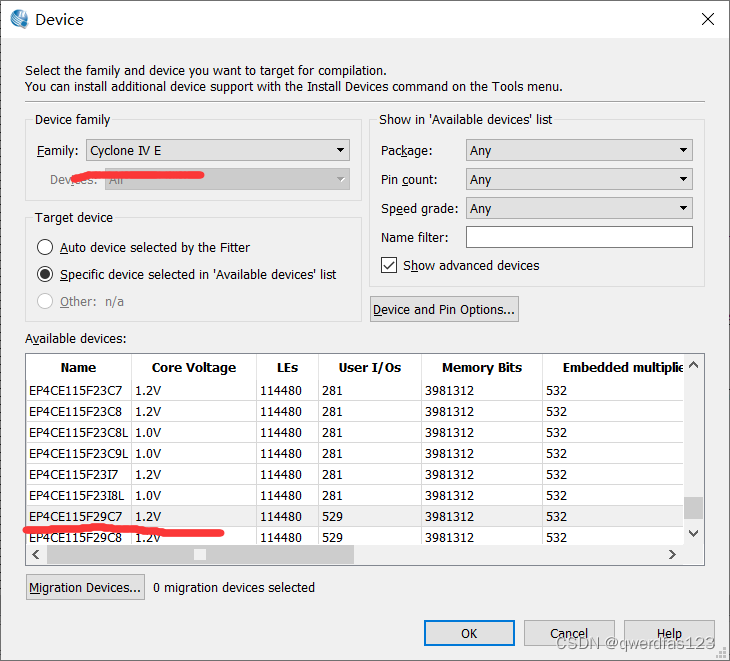Click the Help button
This screenshot has width=730, height=661.
(669, 633)
